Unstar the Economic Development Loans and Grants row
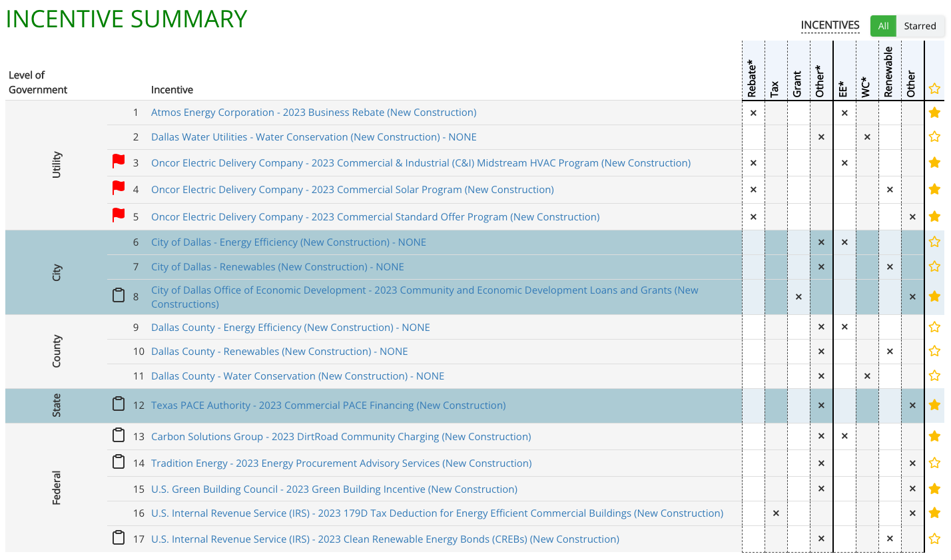This screenshot has height=560, width=951. click(934, 296)
